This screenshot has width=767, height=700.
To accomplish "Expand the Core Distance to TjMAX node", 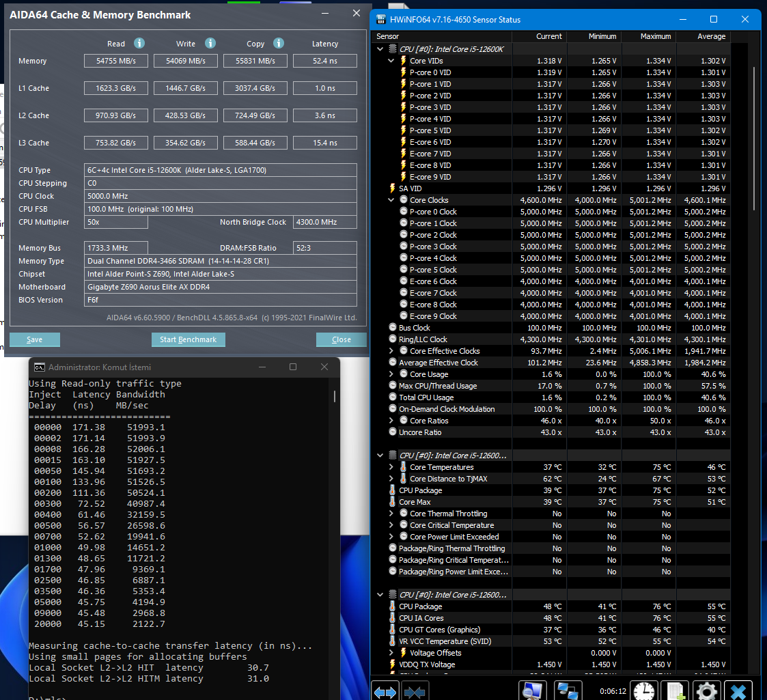I will 391,479.
